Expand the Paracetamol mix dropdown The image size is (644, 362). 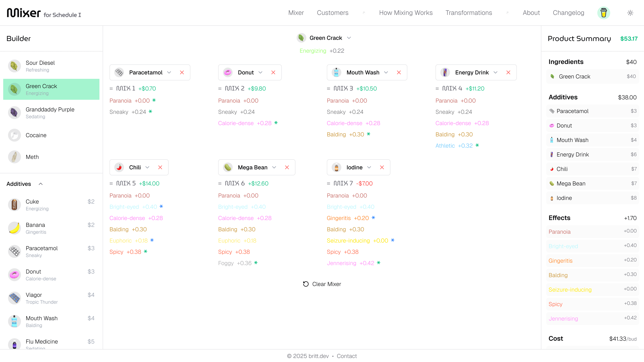coord(169,72)
